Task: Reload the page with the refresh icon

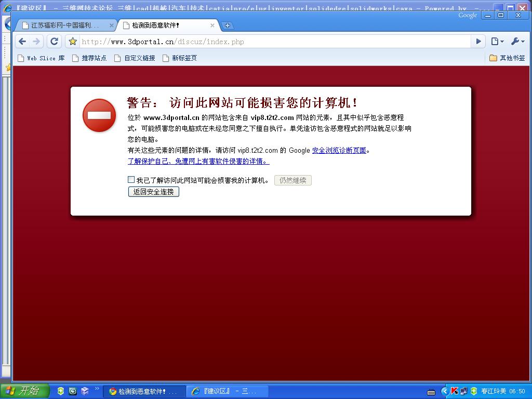Action: (54, 42)
